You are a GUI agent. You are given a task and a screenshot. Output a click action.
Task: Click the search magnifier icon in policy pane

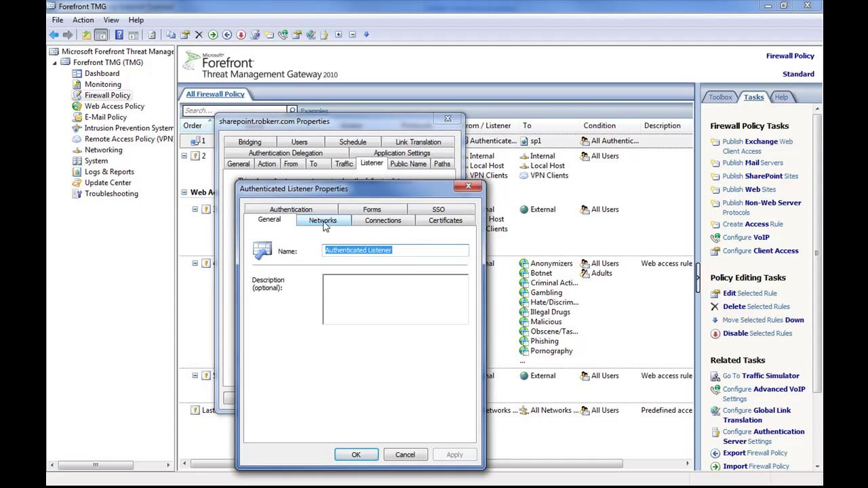[292, 110]
